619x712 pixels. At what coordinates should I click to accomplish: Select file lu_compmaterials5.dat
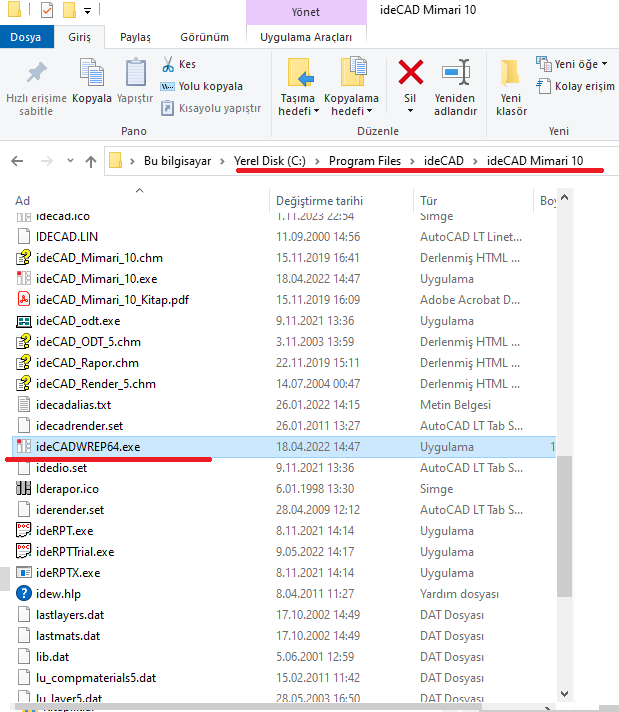(x=96, y=678)
